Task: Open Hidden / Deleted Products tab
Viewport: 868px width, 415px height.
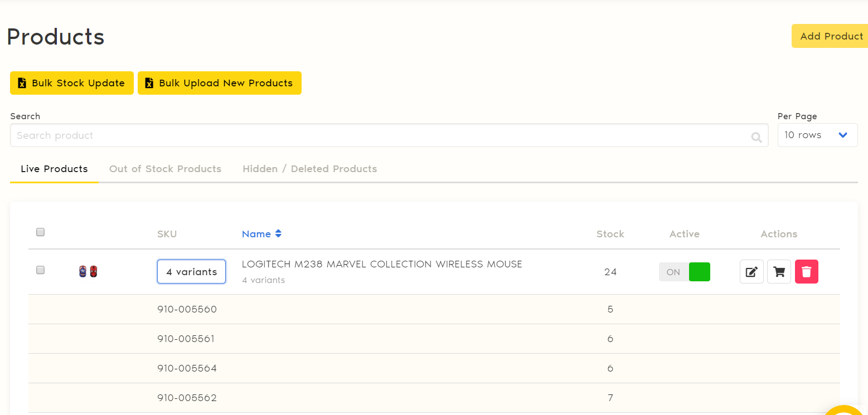Action: (309, 169)
